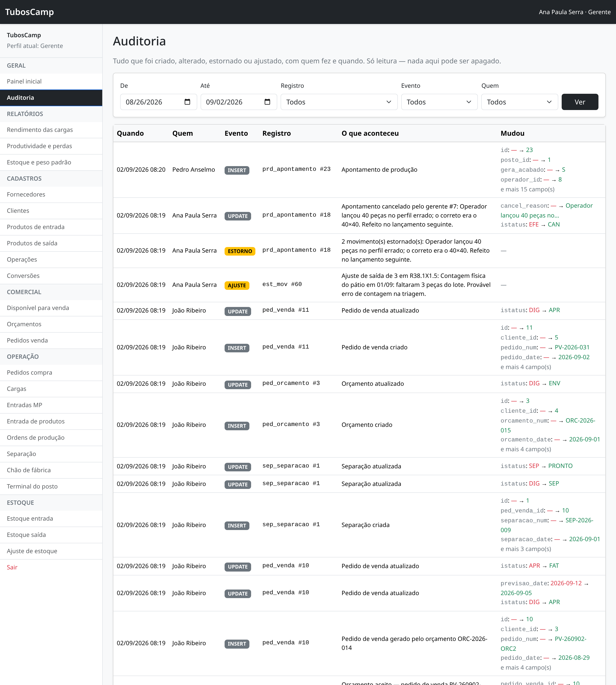The height and width of the screenshot is (685, 616).
Task: Open Estoque e peso padrão report
Action: [x=51, y=162]
